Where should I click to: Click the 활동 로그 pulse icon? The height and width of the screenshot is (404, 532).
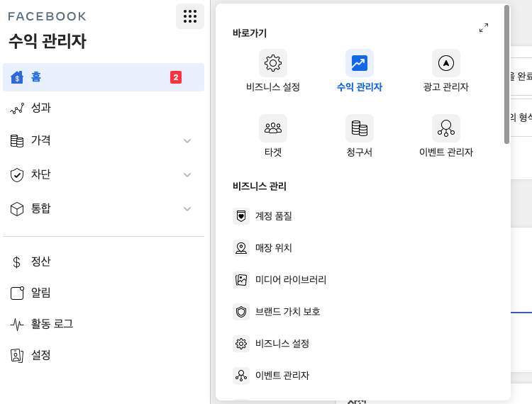point(17,325)
